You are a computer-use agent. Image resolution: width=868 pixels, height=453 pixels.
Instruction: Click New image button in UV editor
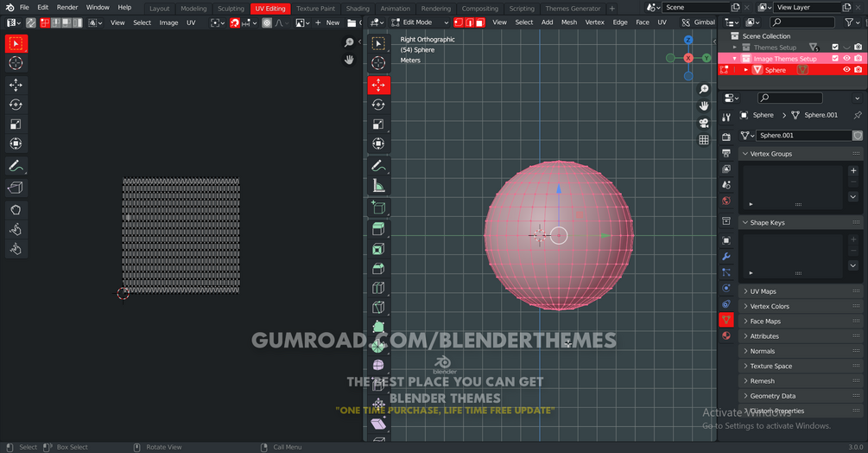click(x=327, y=22)
